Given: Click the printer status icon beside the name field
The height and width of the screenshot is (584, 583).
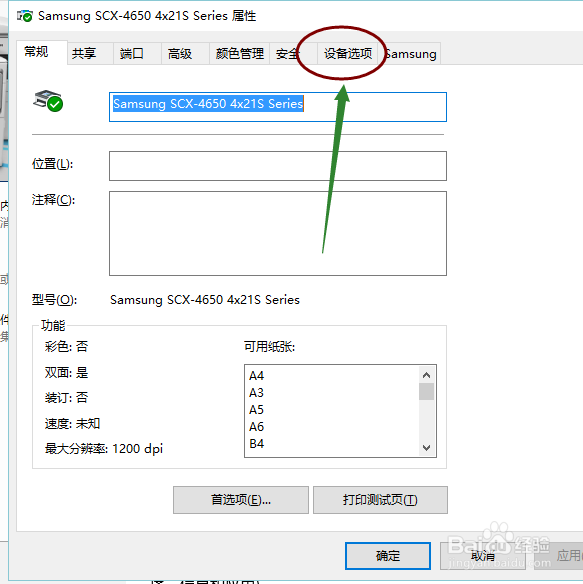Looking at the screenshot, I should (x=48, y=101).
